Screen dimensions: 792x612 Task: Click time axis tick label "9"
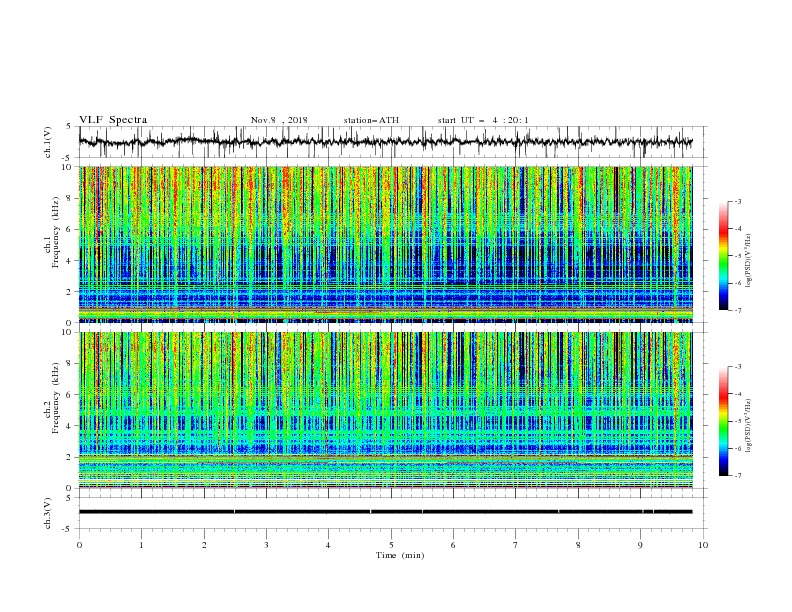click(640, 545)
